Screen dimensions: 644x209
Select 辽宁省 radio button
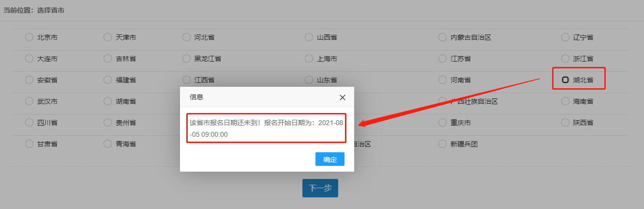click(x=565, y=37)
